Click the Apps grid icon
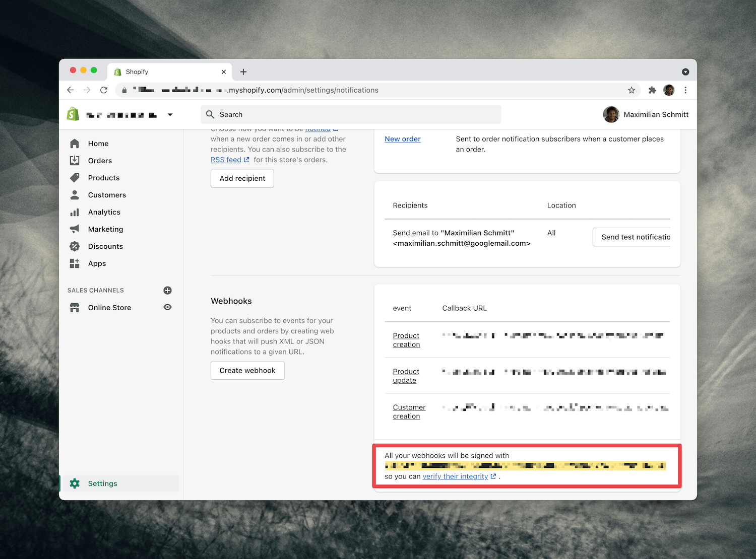 (75, 263)
